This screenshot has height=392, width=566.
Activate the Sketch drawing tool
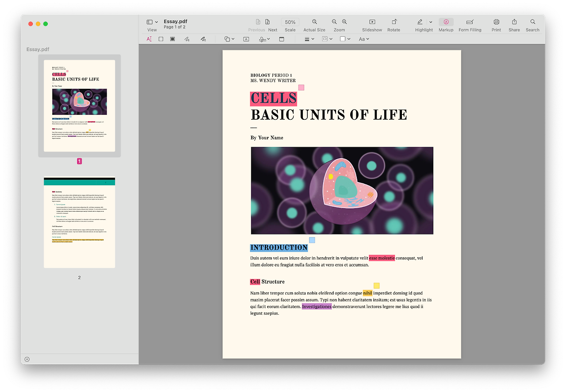187,39
